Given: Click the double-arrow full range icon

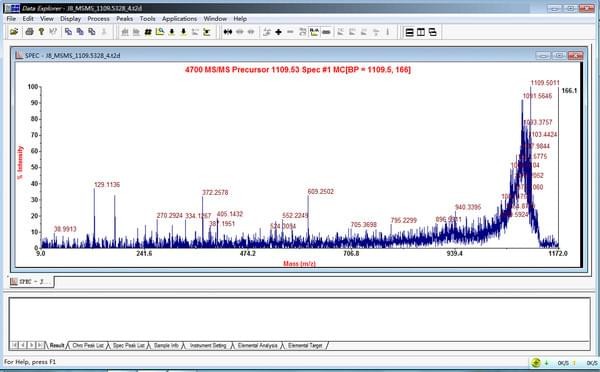Looking at the screenshot, I should pyautogui.click(x=228, y=32).
